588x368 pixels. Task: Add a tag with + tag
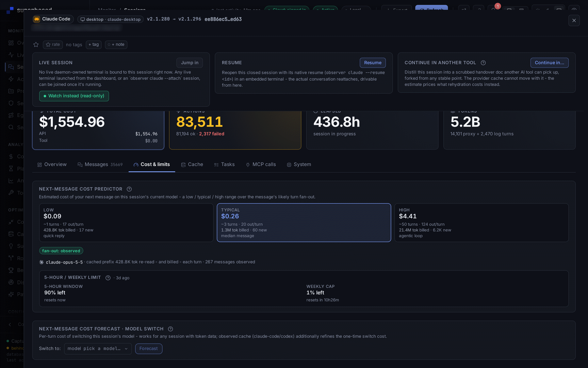pos(94,44)
